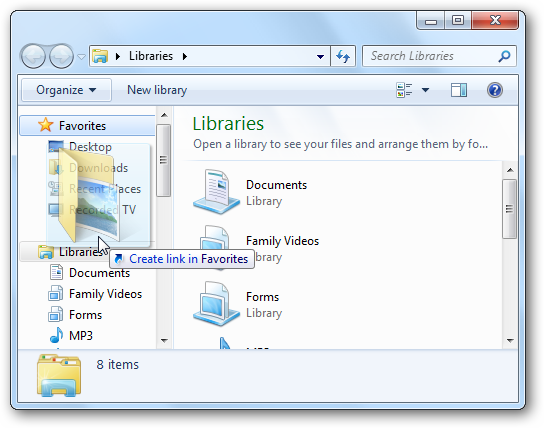544x428 pixels.
Task: Click the Forward navigation arrow
Action: point(61,56)
